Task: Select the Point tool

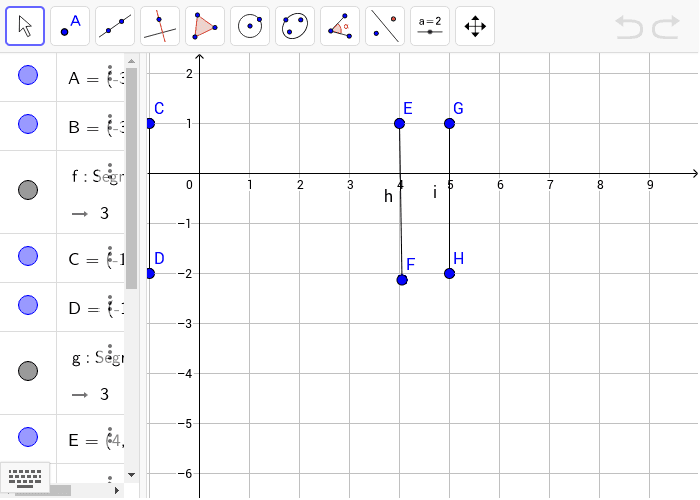Action: (70, 26)
